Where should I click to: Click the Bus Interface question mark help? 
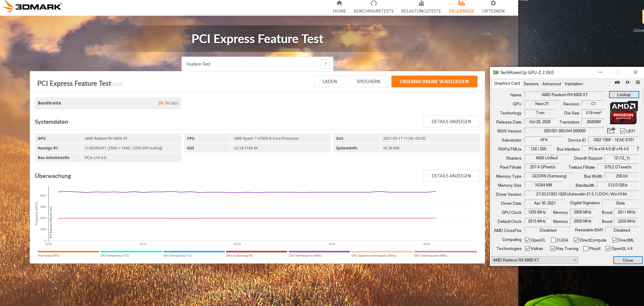click(638, 148)
